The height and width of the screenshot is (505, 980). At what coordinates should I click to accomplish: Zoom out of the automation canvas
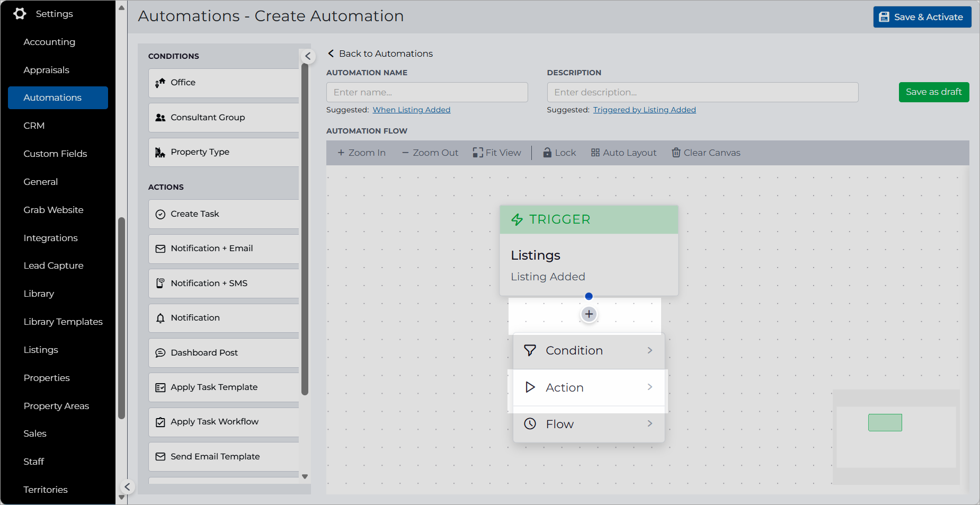430,153
